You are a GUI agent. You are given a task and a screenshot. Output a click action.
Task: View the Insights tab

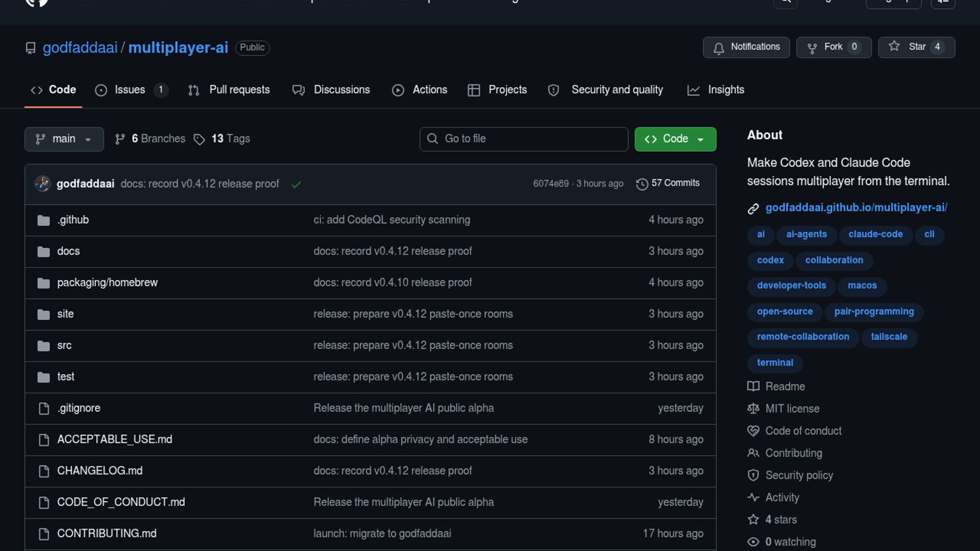coord(716,90)
